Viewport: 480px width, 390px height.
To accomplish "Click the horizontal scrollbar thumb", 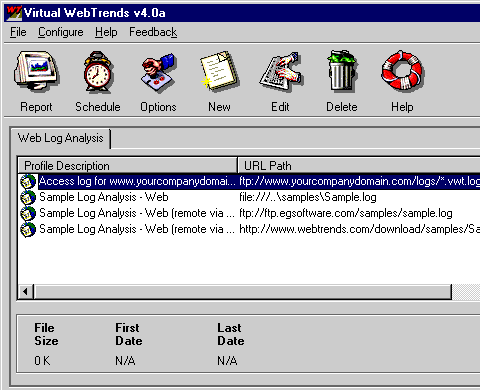I will [243, 292].
